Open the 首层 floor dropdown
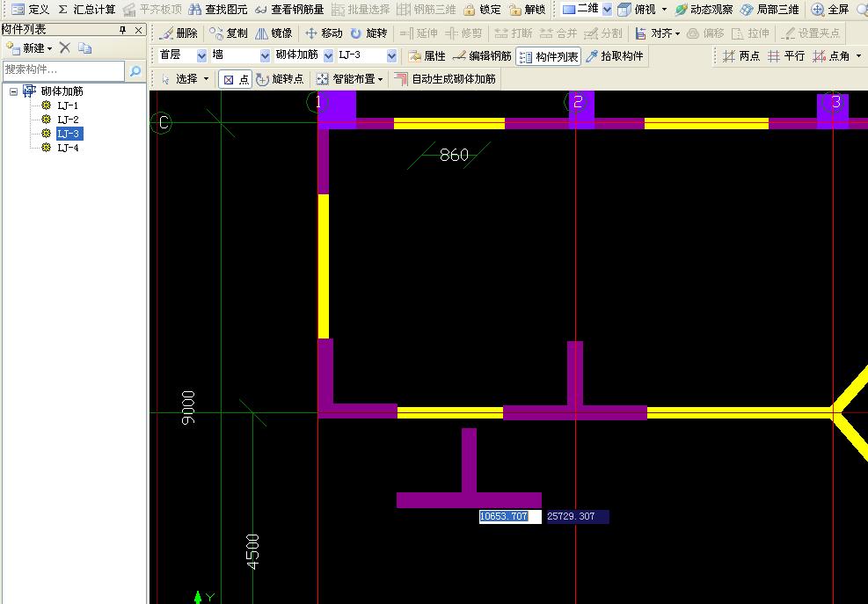868x604 pixels. 183,55
